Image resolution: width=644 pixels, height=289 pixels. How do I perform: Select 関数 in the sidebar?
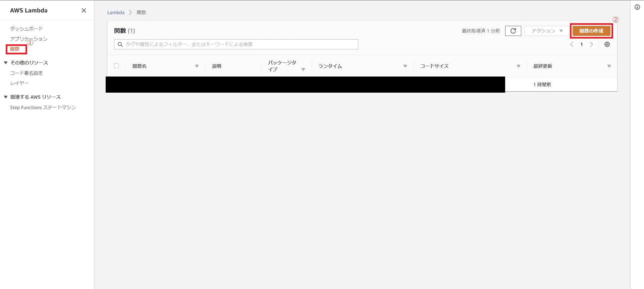[x=15, y=49]
